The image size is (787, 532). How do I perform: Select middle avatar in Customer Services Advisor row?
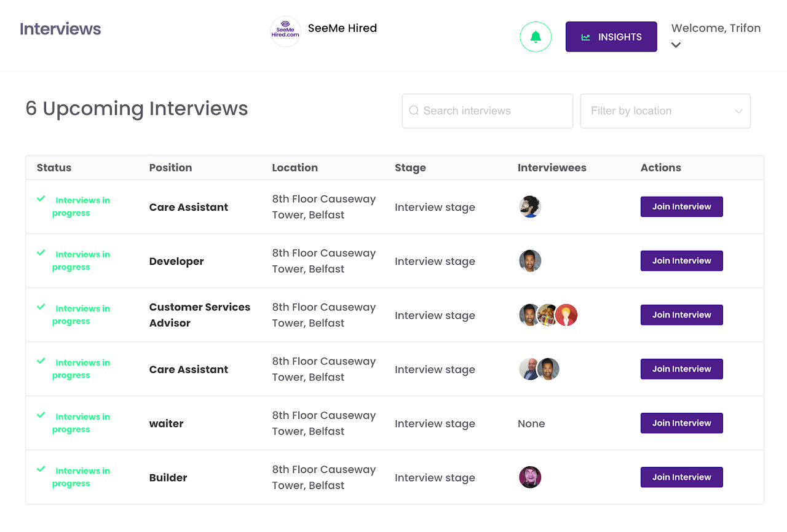(547, 315)
